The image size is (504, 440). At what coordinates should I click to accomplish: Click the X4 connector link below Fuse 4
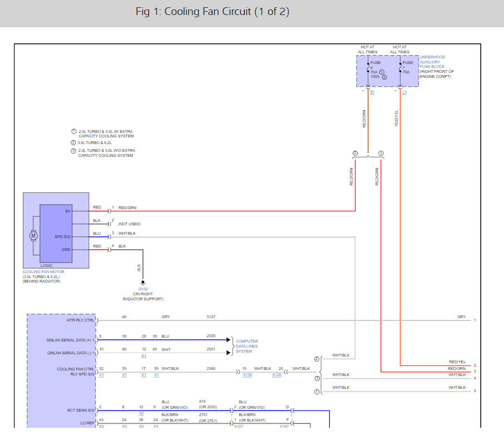(x=372, y=92)
